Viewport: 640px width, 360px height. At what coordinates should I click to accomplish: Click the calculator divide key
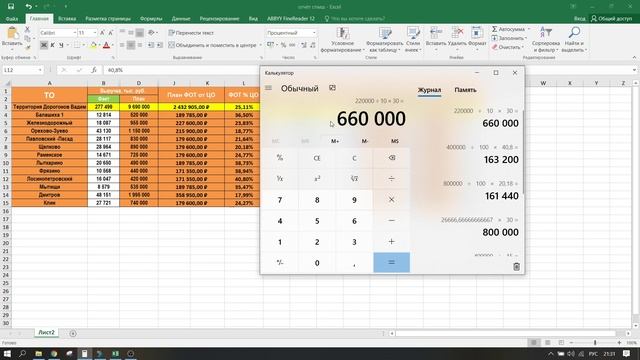pos(391,179)
